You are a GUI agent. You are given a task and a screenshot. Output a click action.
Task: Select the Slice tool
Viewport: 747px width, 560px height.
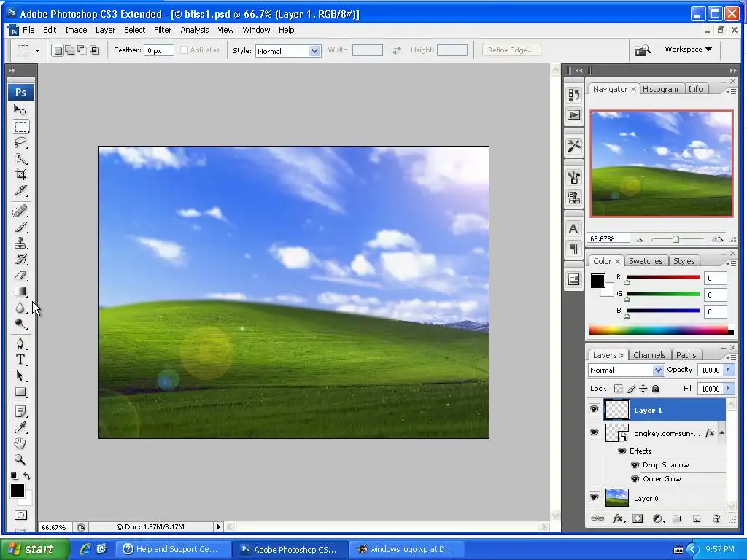[x=20, y=190]
